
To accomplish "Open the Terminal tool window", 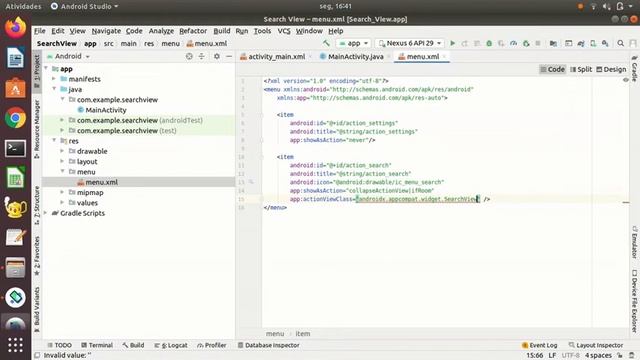I will click(x=97, y=345).
